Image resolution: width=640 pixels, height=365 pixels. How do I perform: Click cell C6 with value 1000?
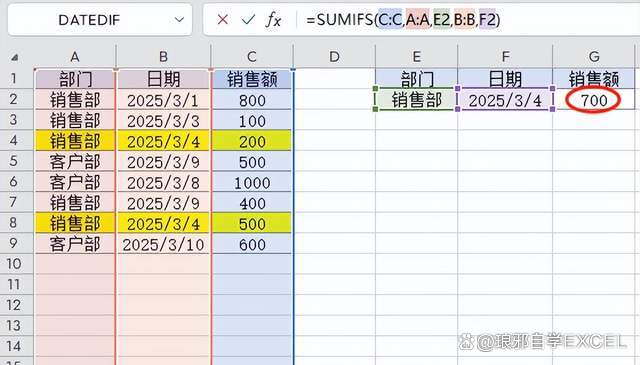pyautogui.click(x=252, y=182)
